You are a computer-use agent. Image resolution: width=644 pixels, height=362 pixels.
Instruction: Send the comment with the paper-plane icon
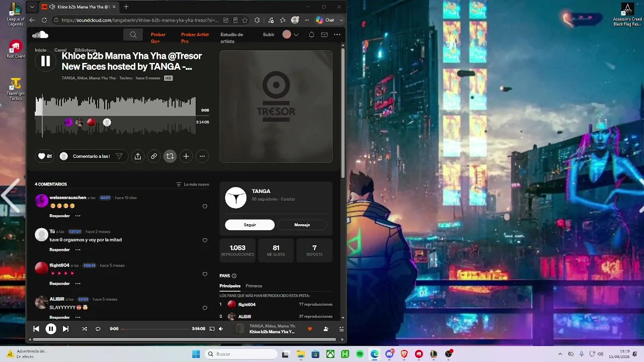point(119,156)
